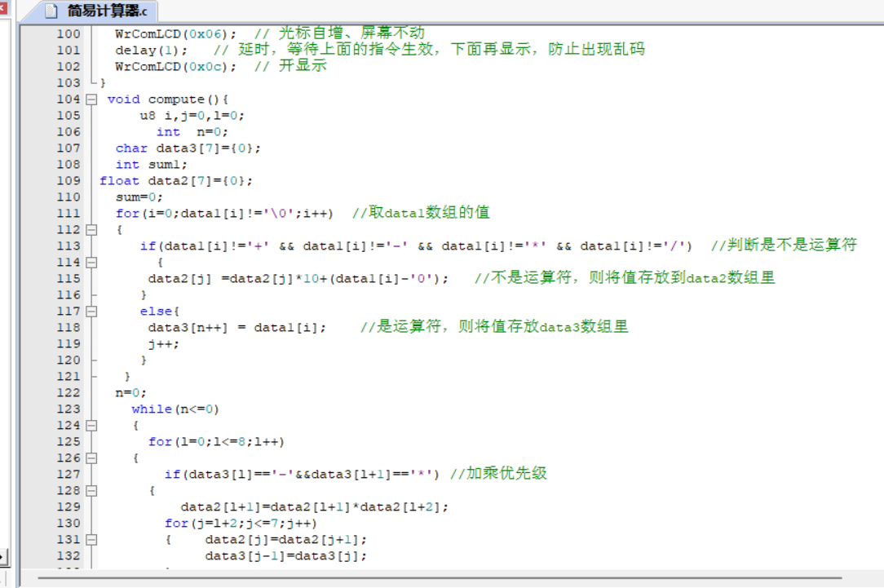Viewport: 884px width, 588px height.
Task: Click on 'data3[j-1]=data3[j];' statement
Action: (286, 556)
